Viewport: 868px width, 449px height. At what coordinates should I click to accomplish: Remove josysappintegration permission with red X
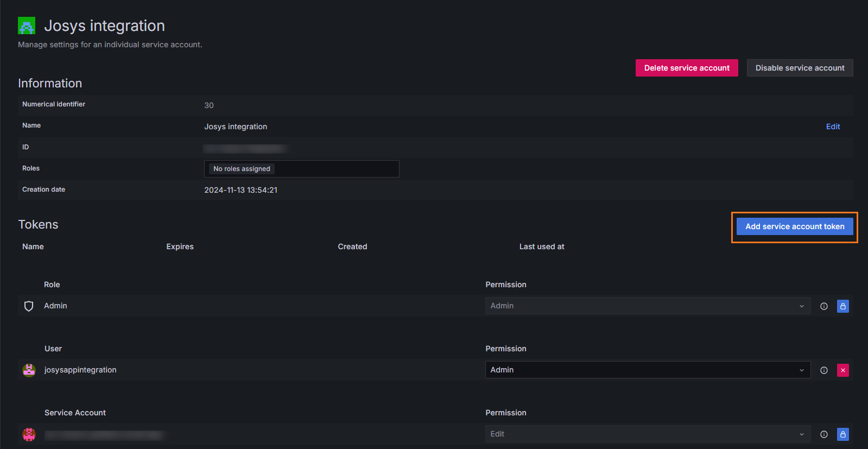[x=843, y=370]
